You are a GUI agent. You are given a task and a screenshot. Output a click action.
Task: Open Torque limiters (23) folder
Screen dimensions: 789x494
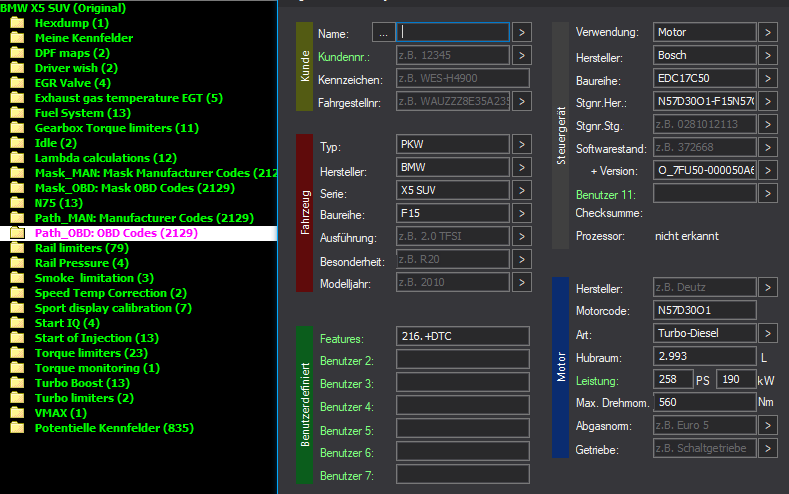tap(91, 353)
